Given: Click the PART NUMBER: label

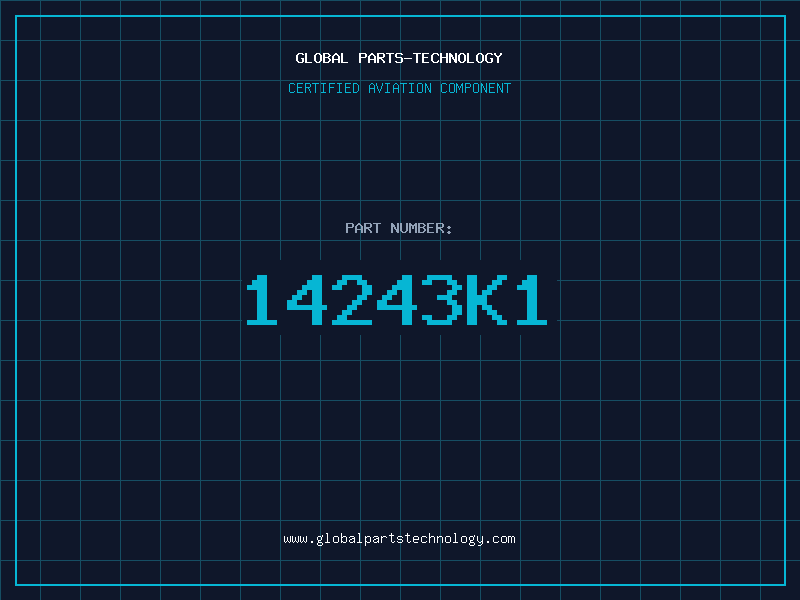Looking at the screenshot, I should (399, 228).
